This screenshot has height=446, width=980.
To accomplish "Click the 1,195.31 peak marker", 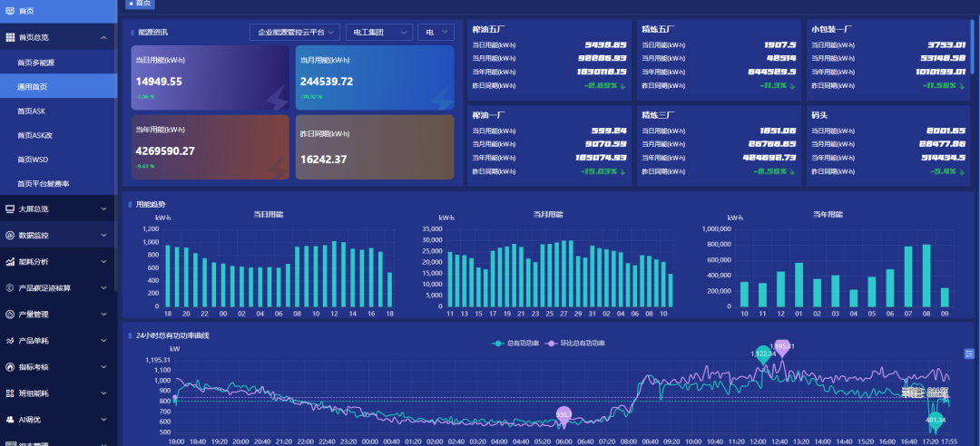I will [x=782, y=347].
